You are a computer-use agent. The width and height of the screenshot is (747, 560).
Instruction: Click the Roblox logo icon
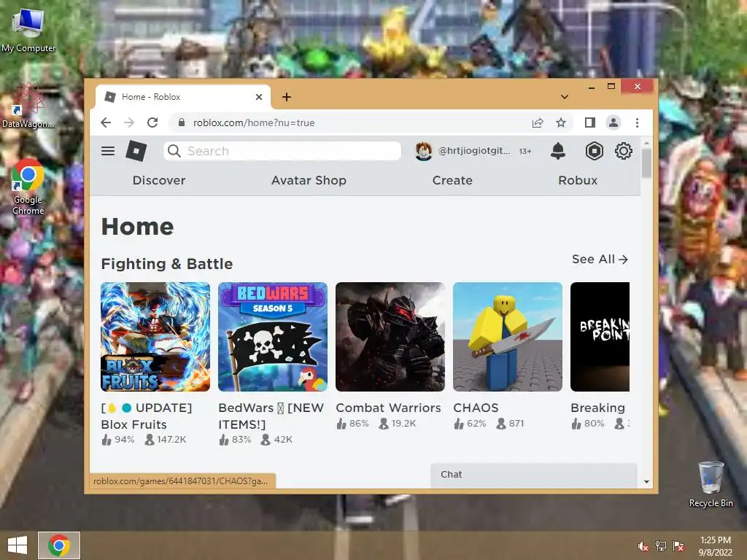point(136,151)
